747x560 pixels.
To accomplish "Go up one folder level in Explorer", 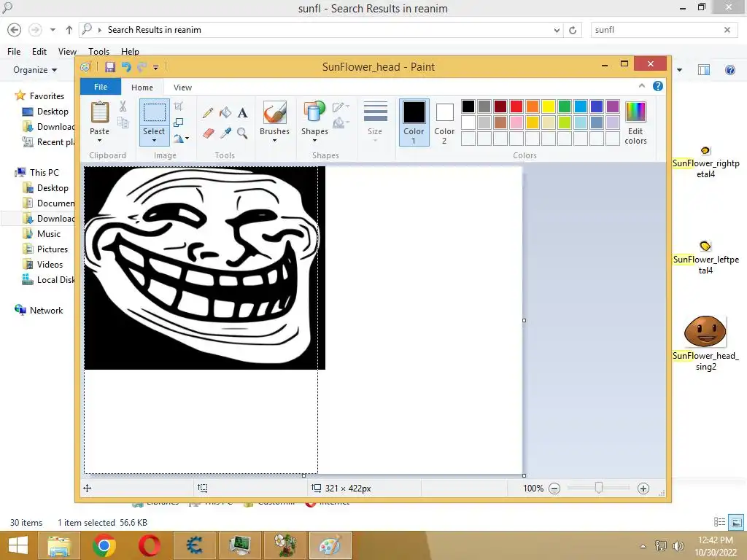I will click(69, 30).
